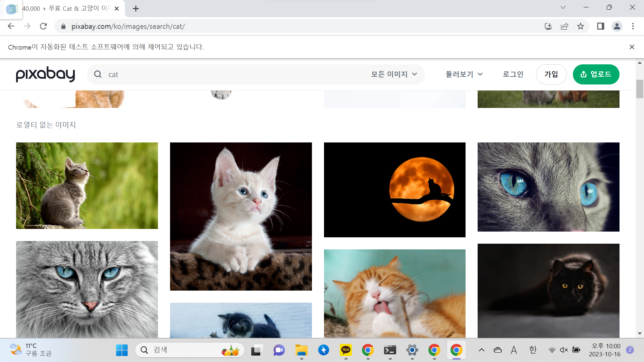
Task: Expand the 둘러보기 menu
Action: 464,74
